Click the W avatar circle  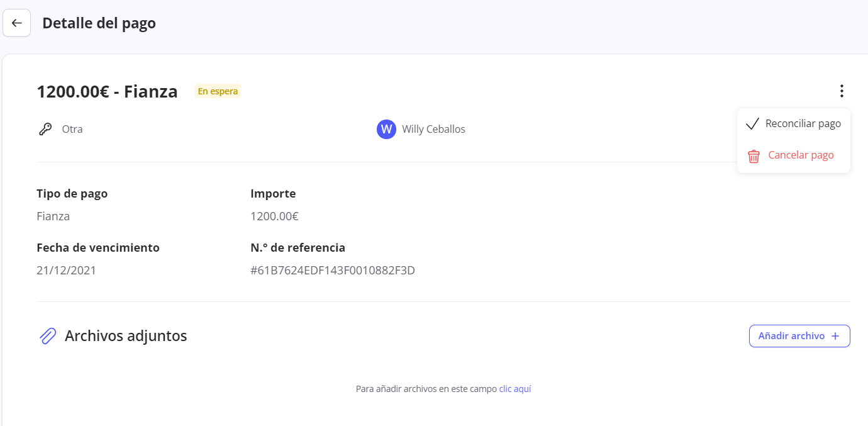coord(386,130)
